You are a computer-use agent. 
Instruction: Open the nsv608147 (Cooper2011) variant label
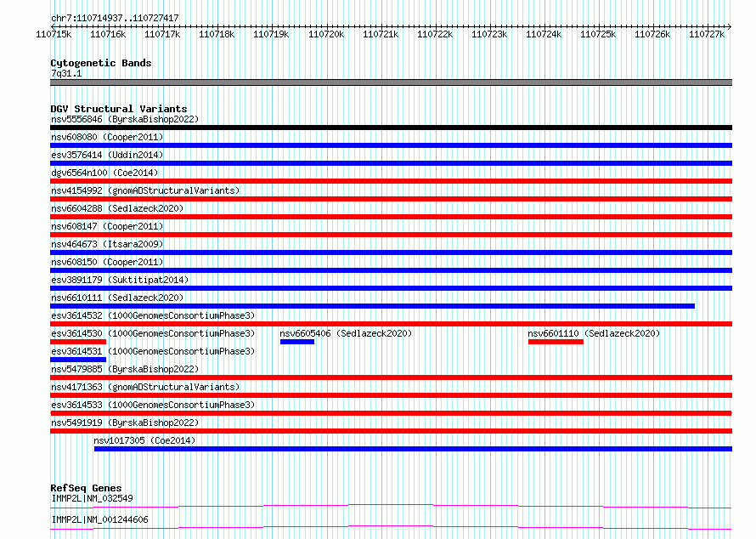point(107,226)
